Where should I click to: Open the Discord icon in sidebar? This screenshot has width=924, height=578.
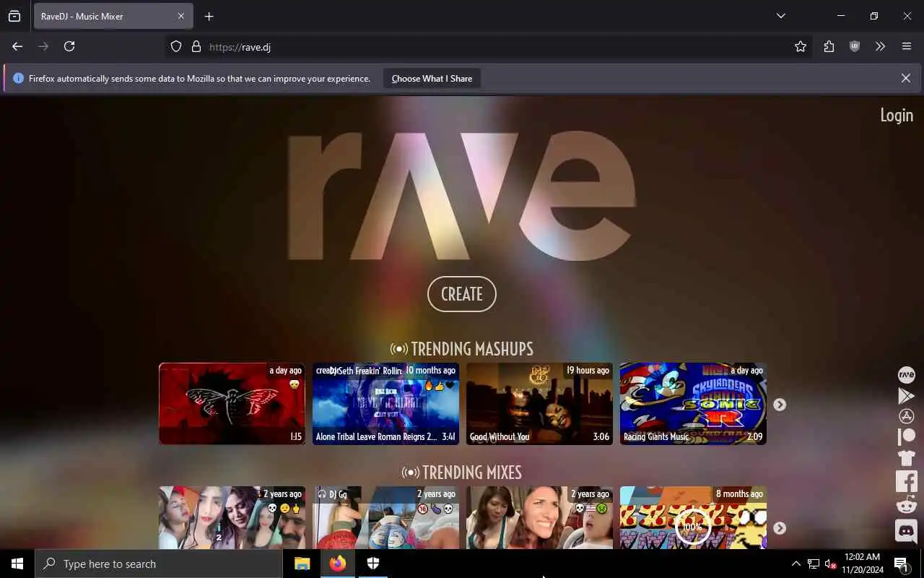(906, 530)
